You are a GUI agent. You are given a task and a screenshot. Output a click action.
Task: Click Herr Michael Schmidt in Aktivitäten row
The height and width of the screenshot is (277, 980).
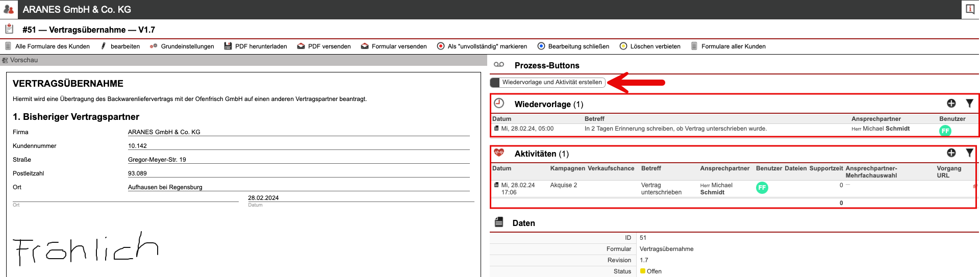coord(716,189)
